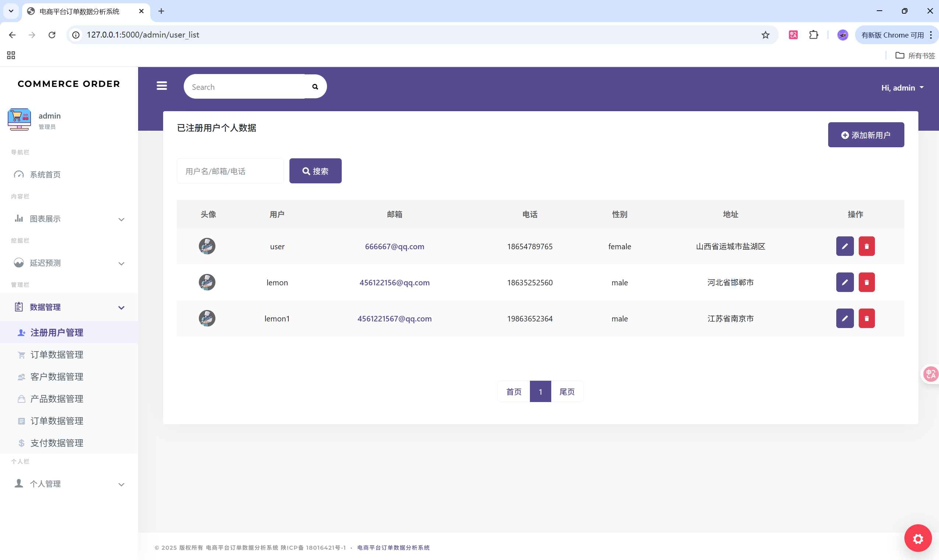939x560 pixels.
Task: Open the Hi, admin dropdown
Action: pyautogui.click(x=902, y=88)
